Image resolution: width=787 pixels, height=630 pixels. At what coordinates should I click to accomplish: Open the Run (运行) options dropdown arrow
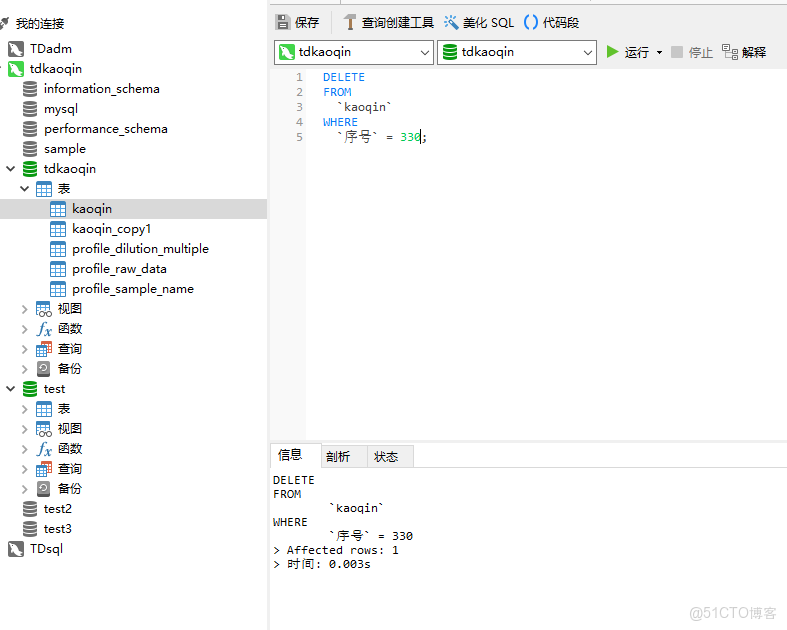click(659, 52)
